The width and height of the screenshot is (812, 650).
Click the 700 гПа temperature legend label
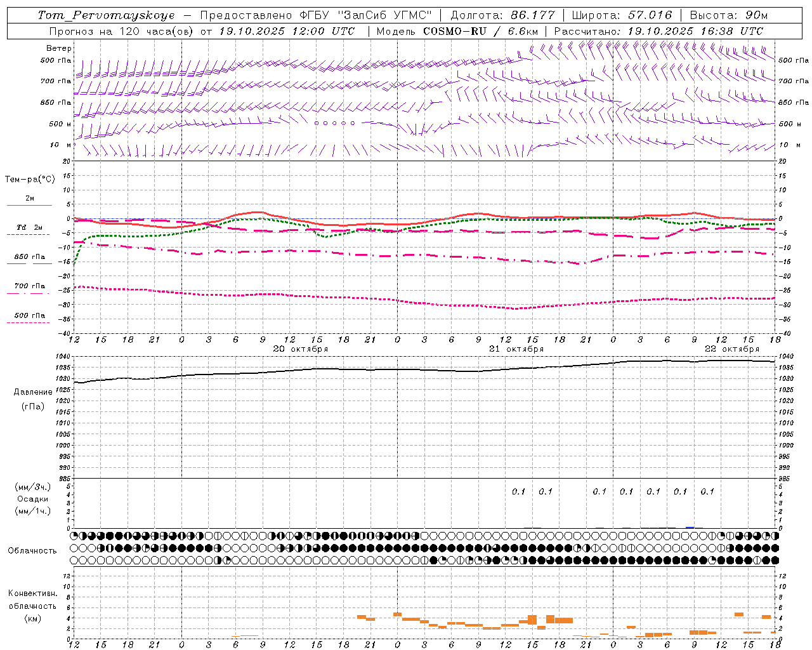coord(29,286)
